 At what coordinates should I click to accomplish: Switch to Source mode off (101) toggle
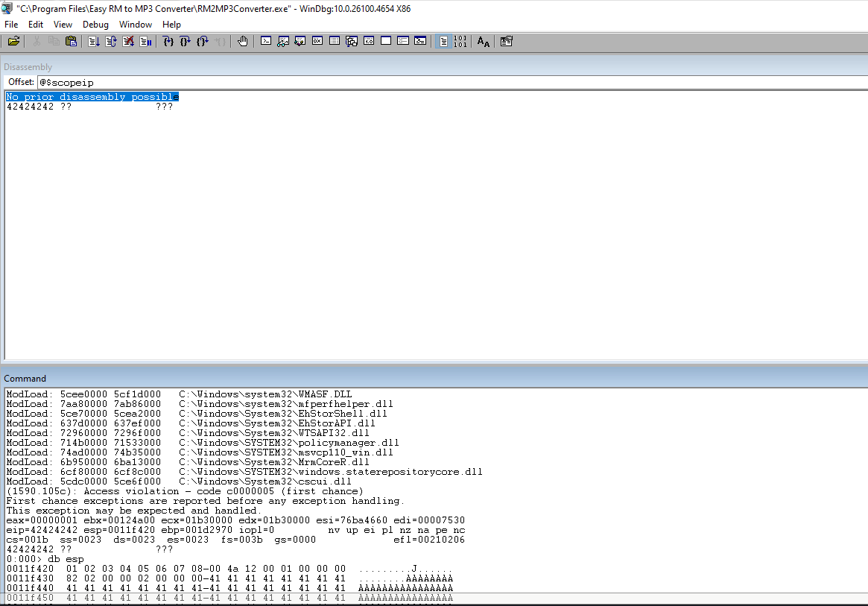pos(460,42)
